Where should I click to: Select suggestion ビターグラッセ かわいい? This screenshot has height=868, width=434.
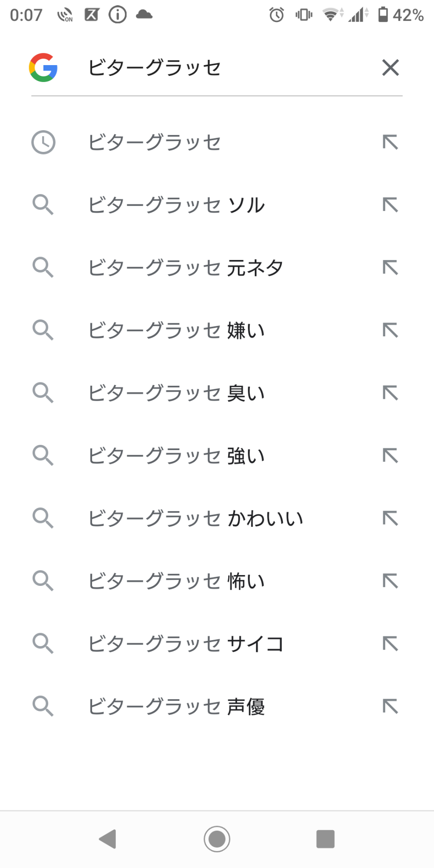(x=195, y=518)
